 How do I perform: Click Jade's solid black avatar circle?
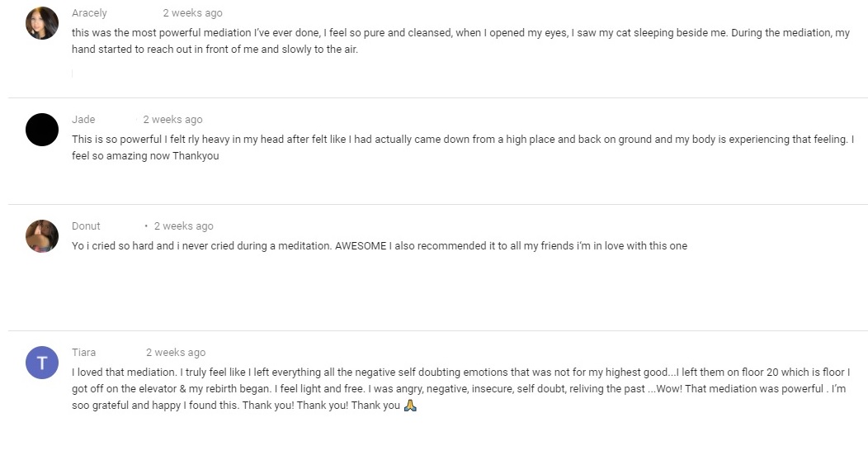click(x=42, y=130)
